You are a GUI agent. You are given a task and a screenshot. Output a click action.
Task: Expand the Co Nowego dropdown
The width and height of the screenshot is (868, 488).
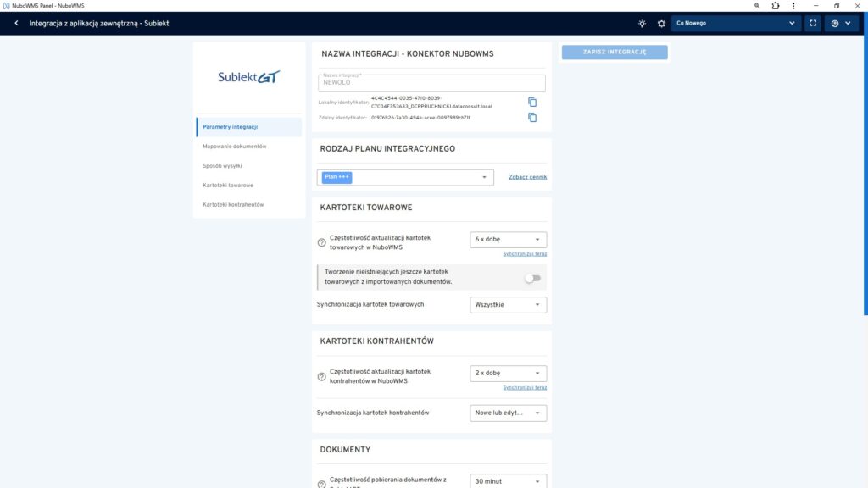coord(735,24)
